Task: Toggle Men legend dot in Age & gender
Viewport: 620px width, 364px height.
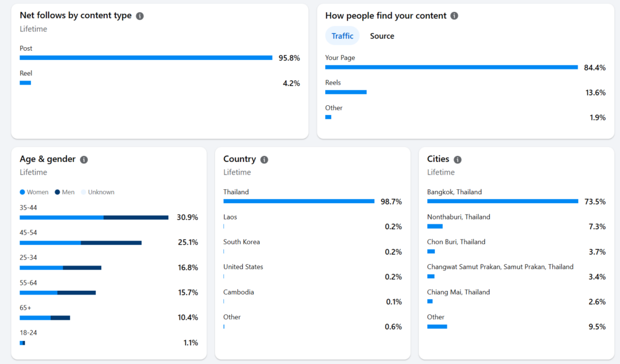Action: tap(58, 192)
